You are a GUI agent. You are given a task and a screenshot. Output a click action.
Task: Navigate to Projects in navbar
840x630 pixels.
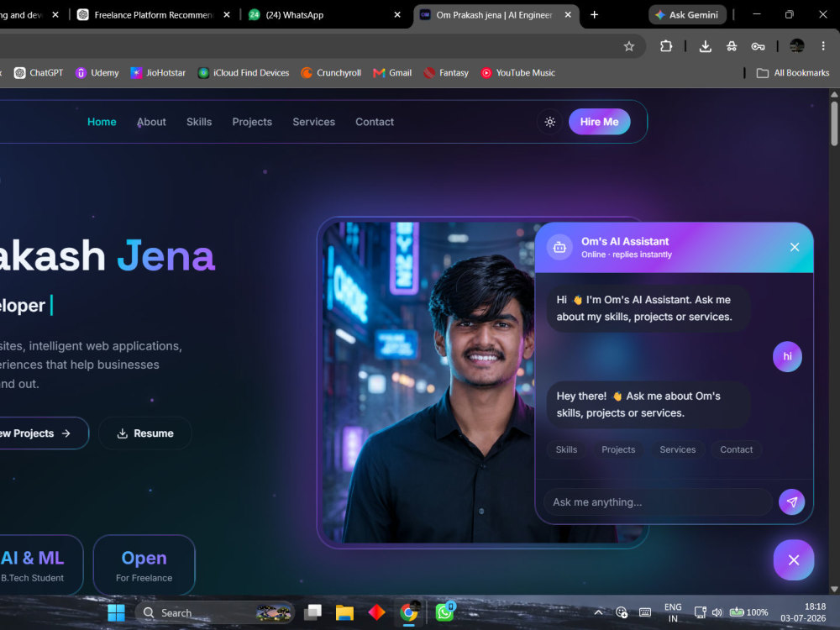click(252, 122)
